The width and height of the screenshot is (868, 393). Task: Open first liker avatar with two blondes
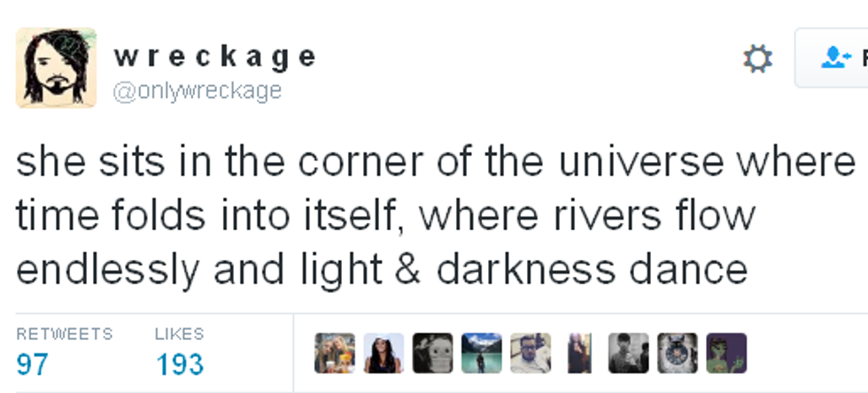click(x=335, y=353)
